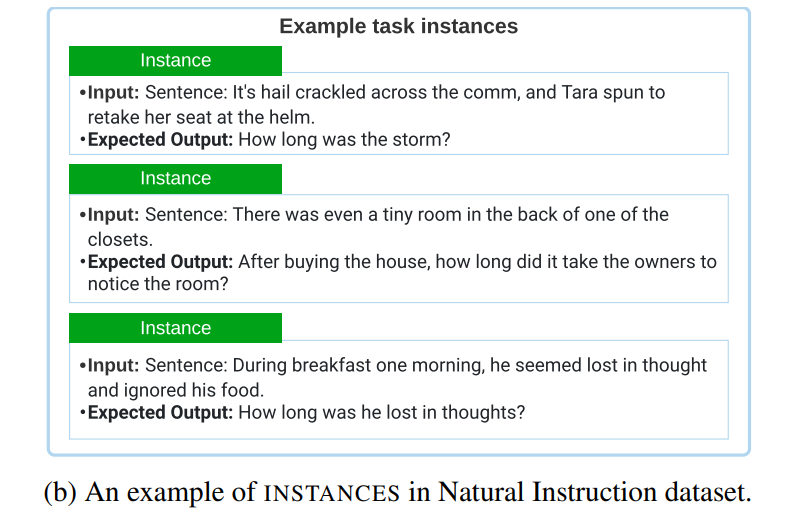Click Expected Output label in second instance
797x519 pixels.
[x=160, y=262]
